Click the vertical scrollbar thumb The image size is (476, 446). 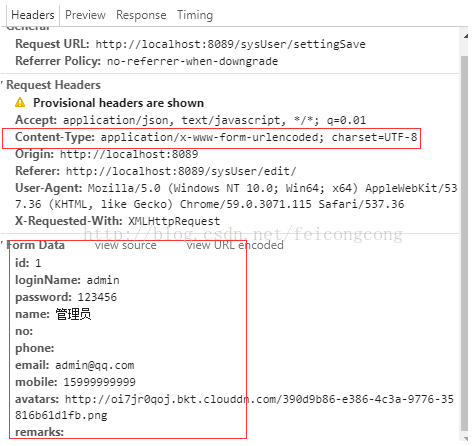pyautogui.click(x=464, y=243)
